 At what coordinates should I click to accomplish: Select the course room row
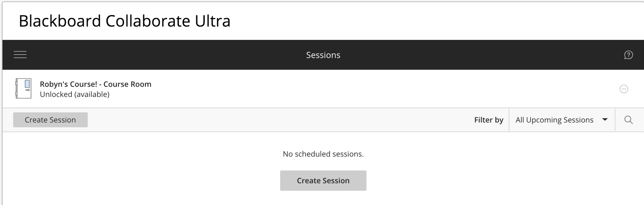coord(323,89)
